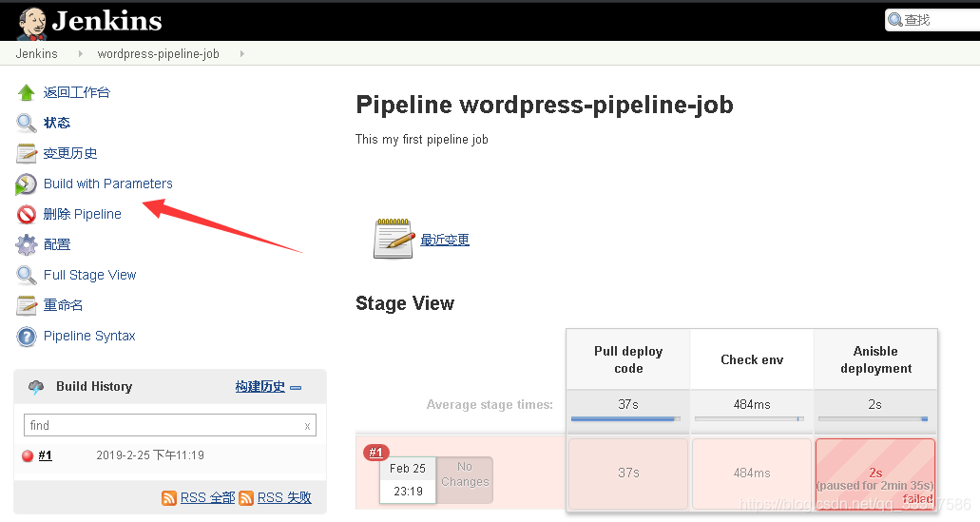Click the failed Ansible deployment stage cell
This screenshot has height=522, width=980.
pos(875,474)
